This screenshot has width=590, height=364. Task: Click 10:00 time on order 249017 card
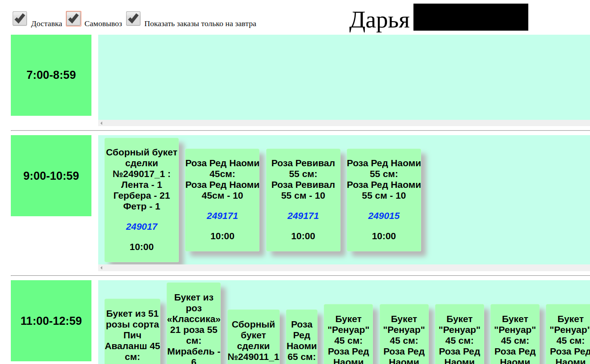click(x=141, y=247)
